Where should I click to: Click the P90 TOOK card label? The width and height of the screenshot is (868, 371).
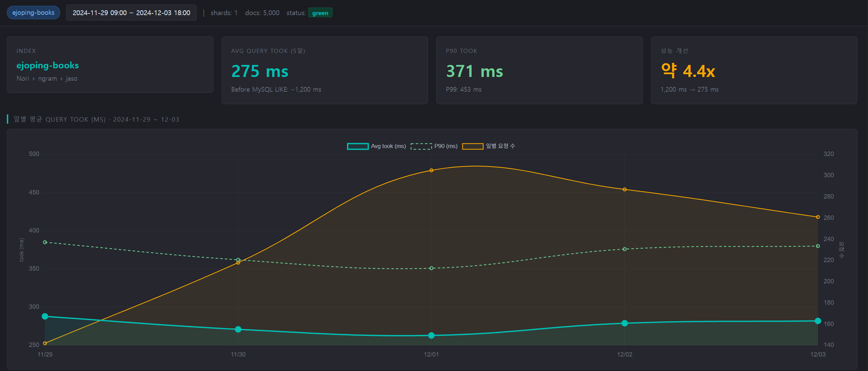point(462,51)
